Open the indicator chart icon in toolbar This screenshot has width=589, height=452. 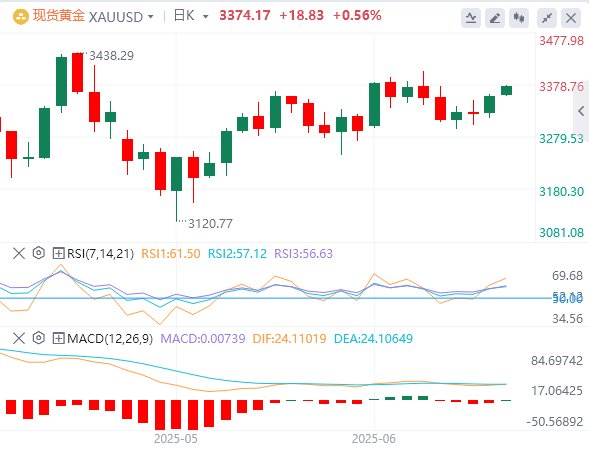(471, 18)
